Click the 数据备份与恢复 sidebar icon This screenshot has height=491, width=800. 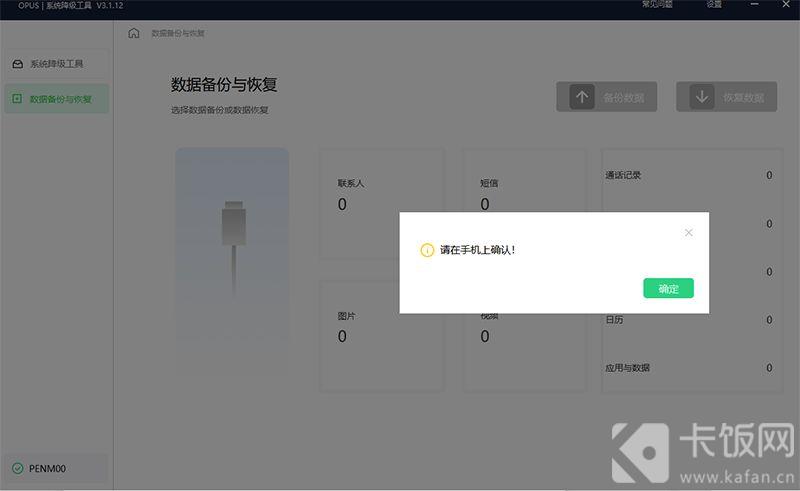coord(17,99)
